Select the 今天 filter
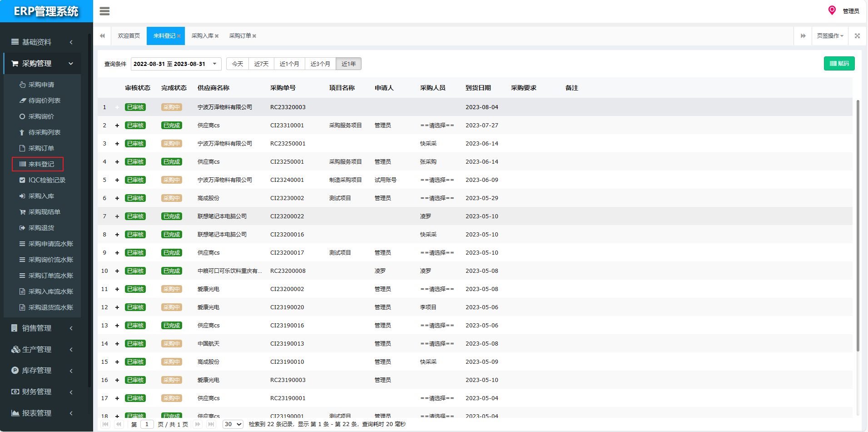The width and height of the screenshot is (868, 432). 238,64
